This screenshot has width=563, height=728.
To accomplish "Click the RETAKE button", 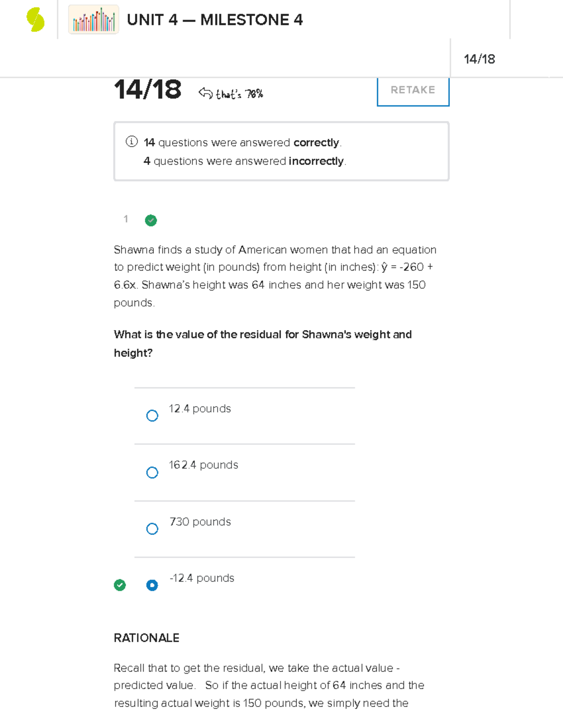I will point(412,90).
